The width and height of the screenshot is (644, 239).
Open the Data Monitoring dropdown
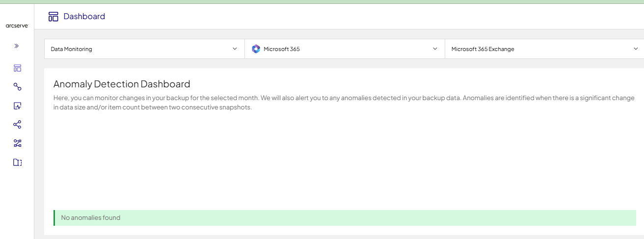pos(144,49)
